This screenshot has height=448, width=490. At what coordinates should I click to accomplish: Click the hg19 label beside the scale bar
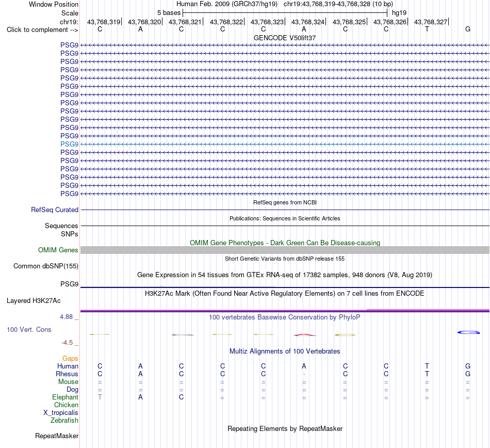click(399, 13)
